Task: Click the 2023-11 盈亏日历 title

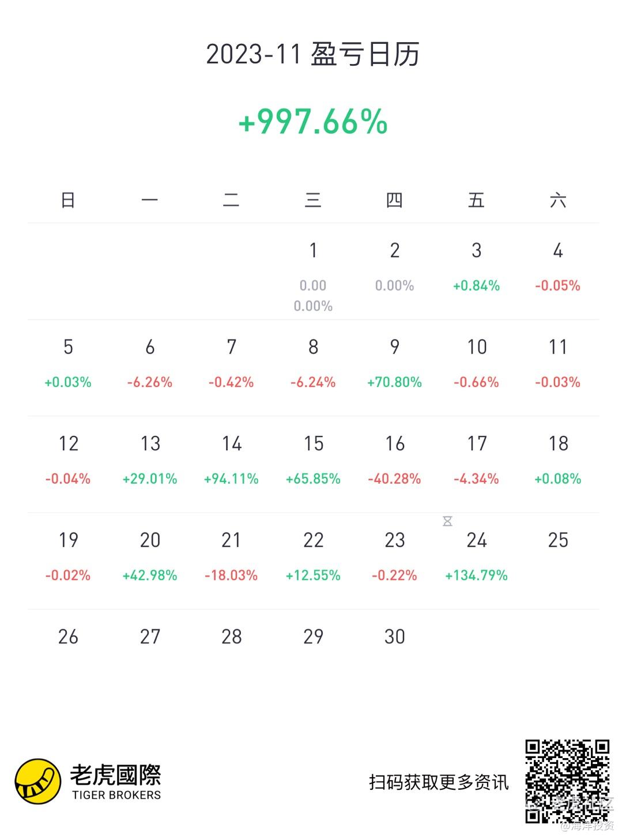Action: pyautogui.click(x=313, y=55)
